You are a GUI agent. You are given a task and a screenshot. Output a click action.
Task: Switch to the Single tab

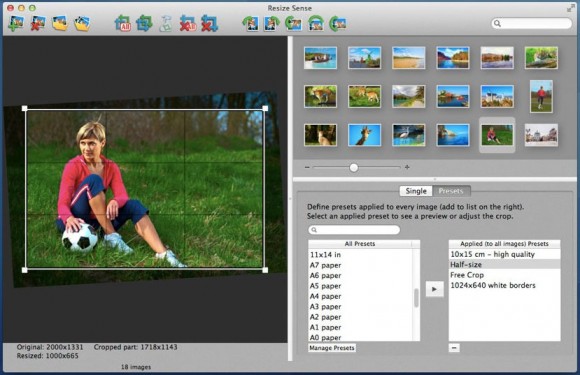pyautogui.click(x=416, y=191)
